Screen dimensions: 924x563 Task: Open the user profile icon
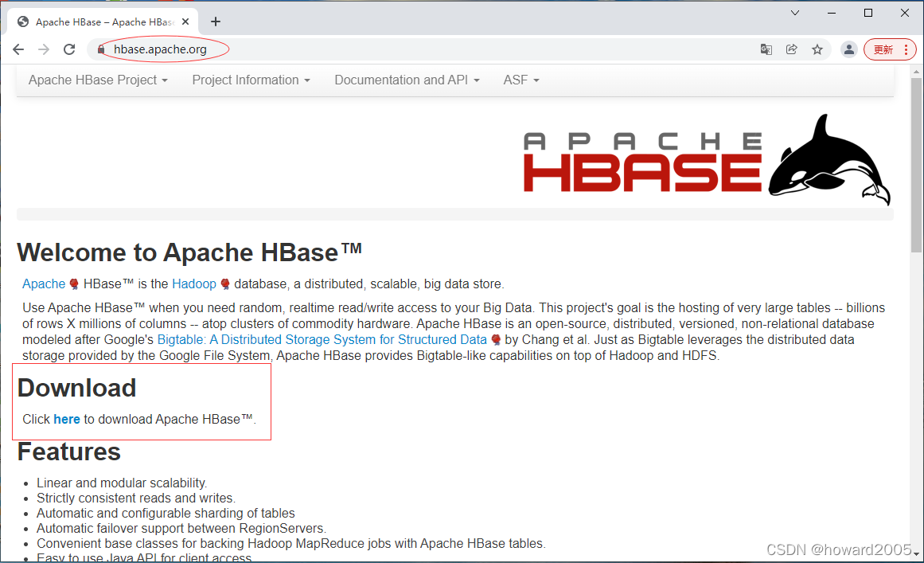(x=848, y=49)
